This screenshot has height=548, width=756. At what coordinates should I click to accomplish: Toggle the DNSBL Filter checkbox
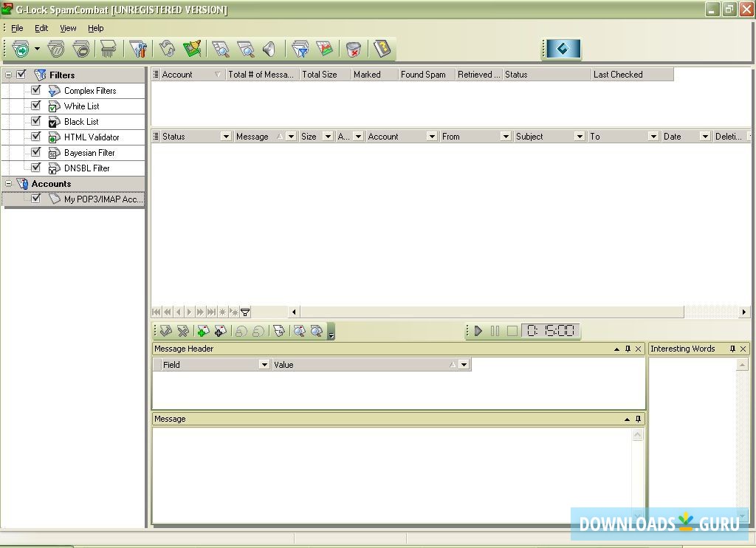[x=35, y=167]
